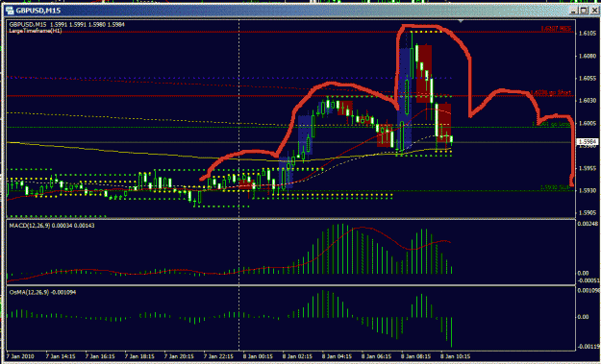Click the 0.001098 OsMA scale value
601x364 pixels.
pyautogui.click(x=589, y=290)
